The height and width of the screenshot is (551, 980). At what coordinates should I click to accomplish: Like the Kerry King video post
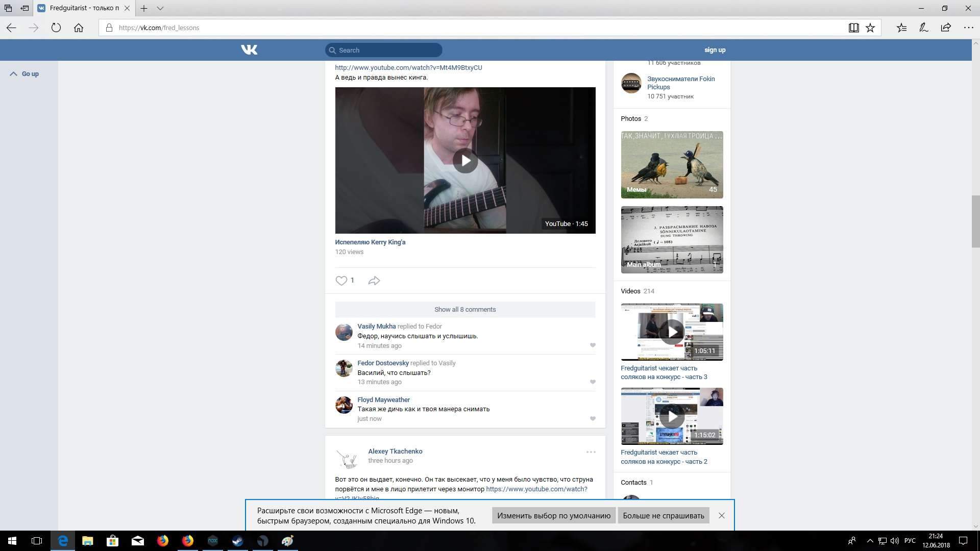pyautogui.click(x=341, y=281)
